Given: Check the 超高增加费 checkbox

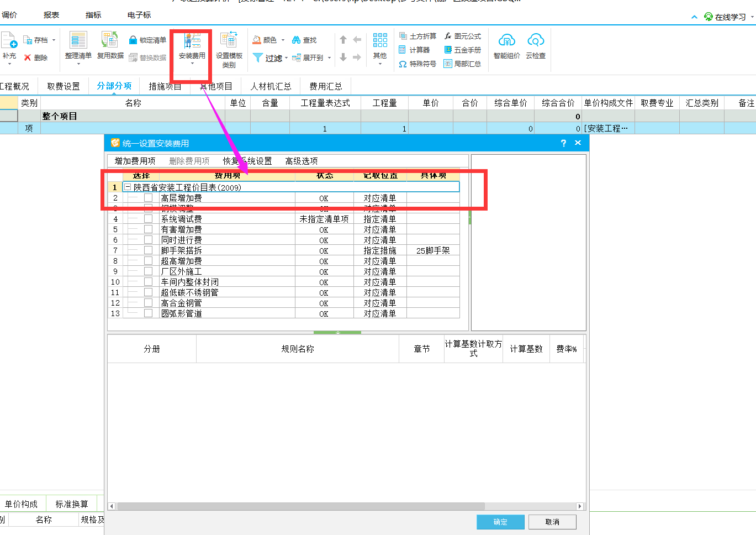Looking at the screenshot, I should click(x=148, y=261).
